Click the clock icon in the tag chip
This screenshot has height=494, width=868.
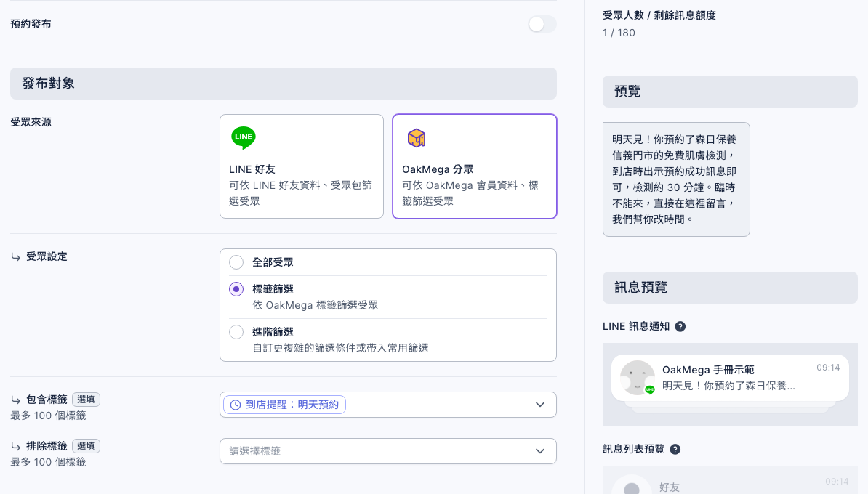[x=236, y=405]
